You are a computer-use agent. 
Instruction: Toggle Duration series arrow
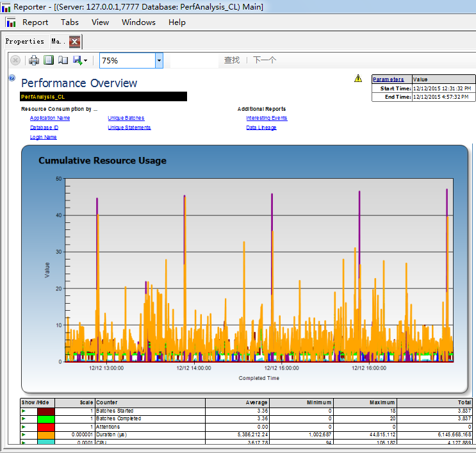coord(24,435)
